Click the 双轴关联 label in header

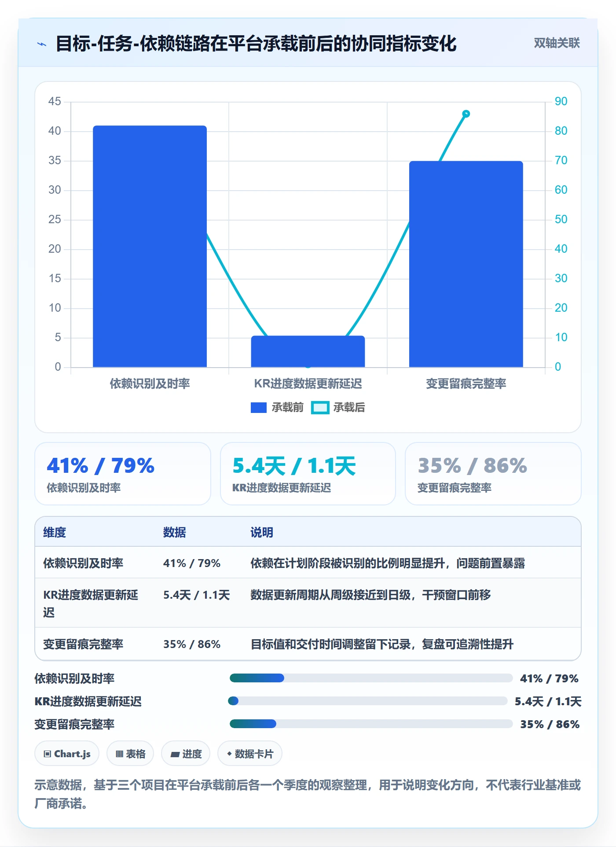point(557,43)
